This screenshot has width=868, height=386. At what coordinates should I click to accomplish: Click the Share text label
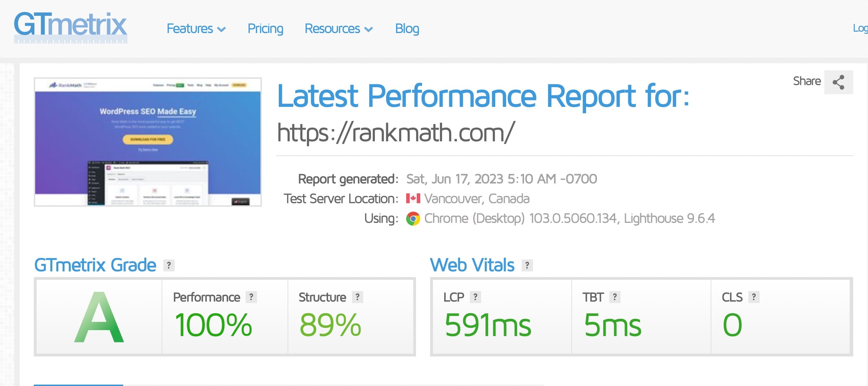[807, 81]
